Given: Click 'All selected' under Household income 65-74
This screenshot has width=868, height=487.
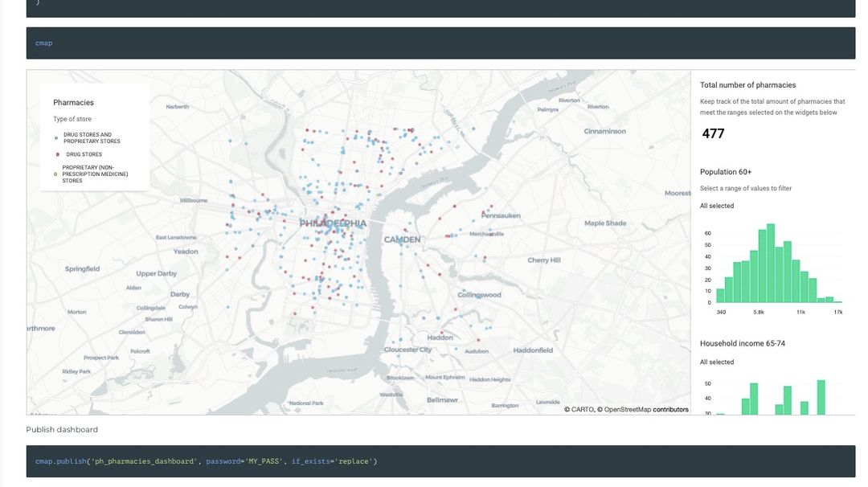Looking at the screenshot, I should pos(716,362).
